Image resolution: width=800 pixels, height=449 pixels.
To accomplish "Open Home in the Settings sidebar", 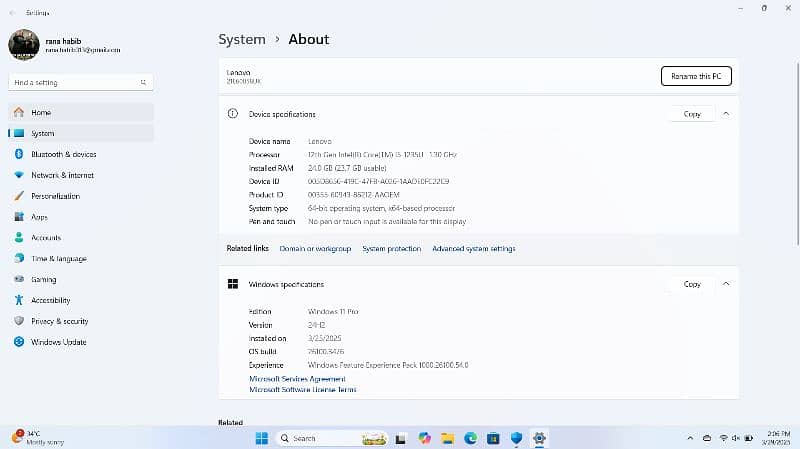I will pos(81,112).
